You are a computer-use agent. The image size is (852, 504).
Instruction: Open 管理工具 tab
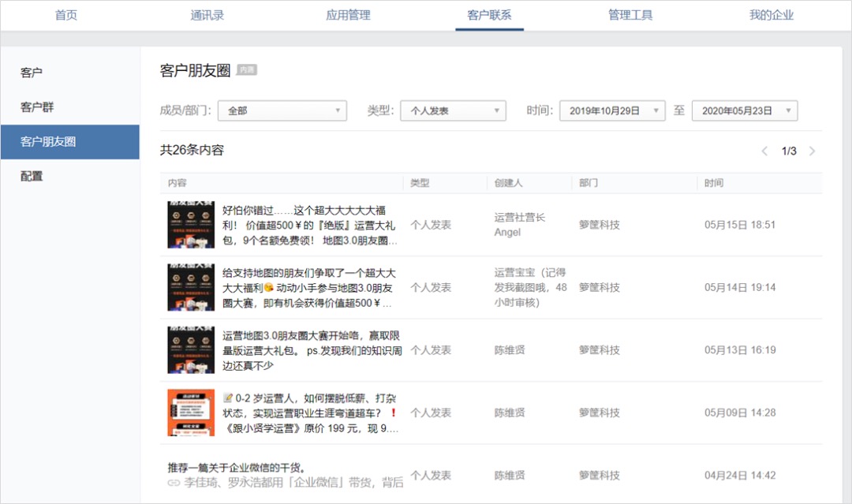click(x=630, y=15)
